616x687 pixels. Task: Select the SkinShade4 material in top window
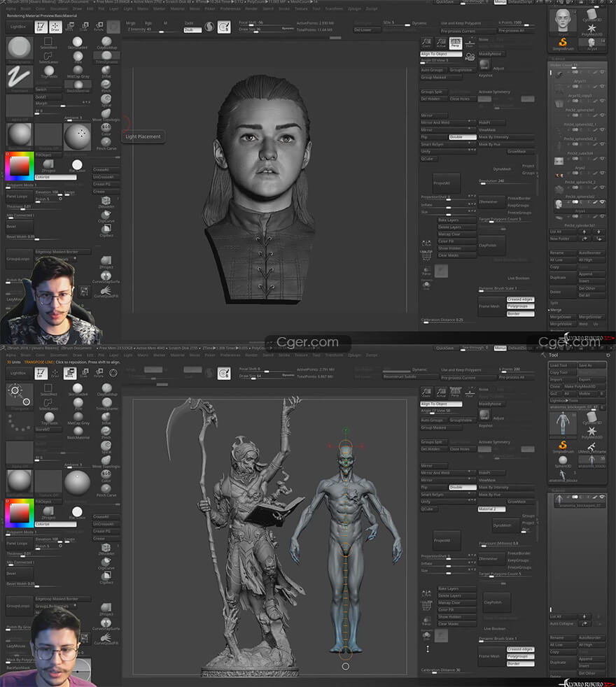click(x=78, y=43)
